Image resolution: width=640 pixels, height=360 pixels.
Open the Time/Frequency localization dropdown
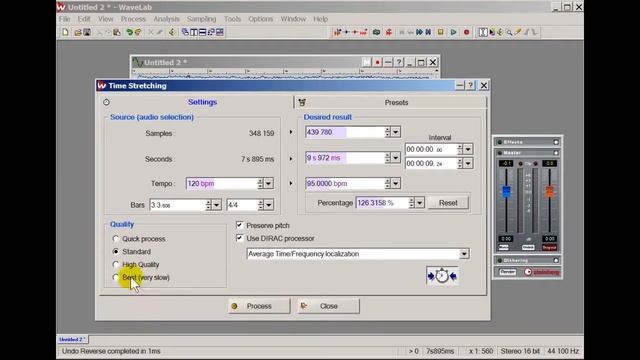(x=464, y=254)
